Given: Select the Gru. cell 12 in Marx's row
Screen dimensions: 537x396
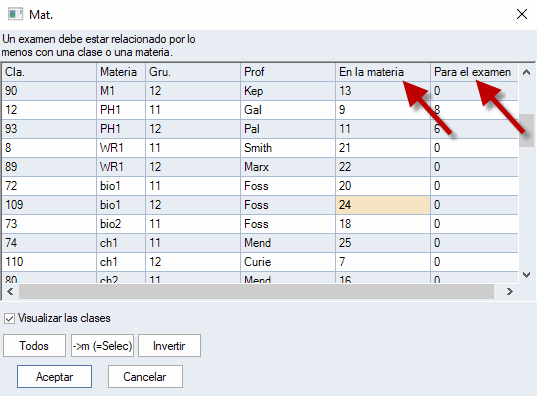Looking at the screenshot, I should (x=193, y=167).
